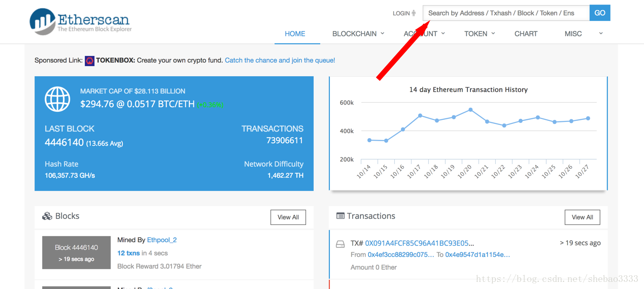Click the TOKENBOX sponsor icon
The height and width of the screenshot is (289, 644).
tap(89, 61)
